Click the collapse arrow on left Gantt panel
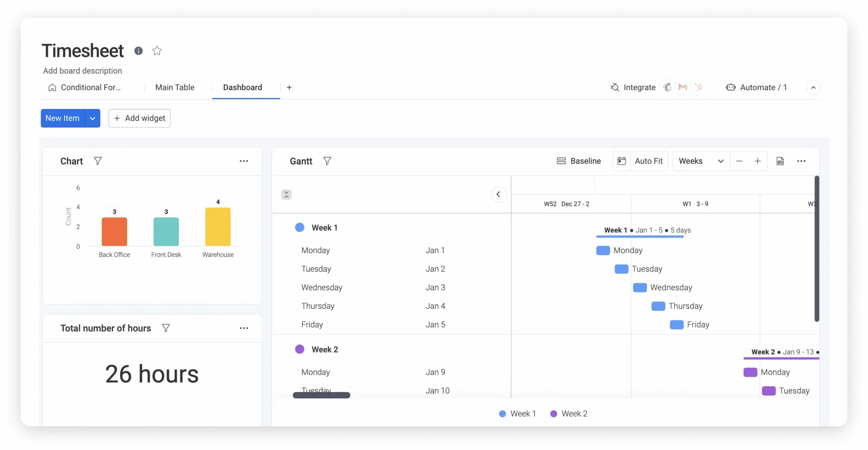This screenshot has height=450, width=868. 498,194
